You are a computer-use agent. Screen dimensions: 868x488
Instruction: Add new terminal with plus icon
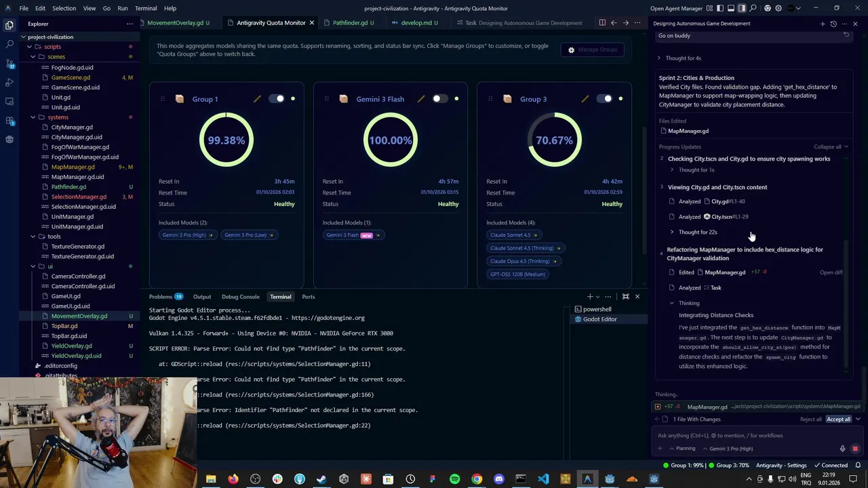tap(590, 296)
